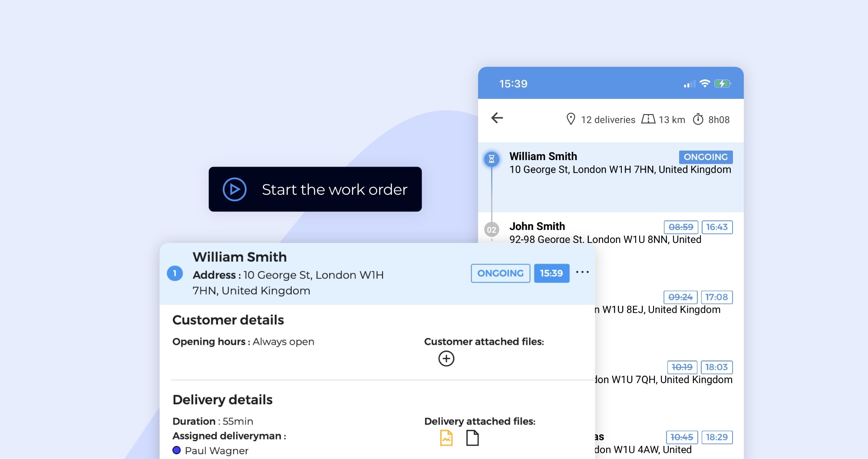The width and height of the screenshot is (868, 459).
Task: Click the road distance icon near 13 km
Action: point(648,119)
